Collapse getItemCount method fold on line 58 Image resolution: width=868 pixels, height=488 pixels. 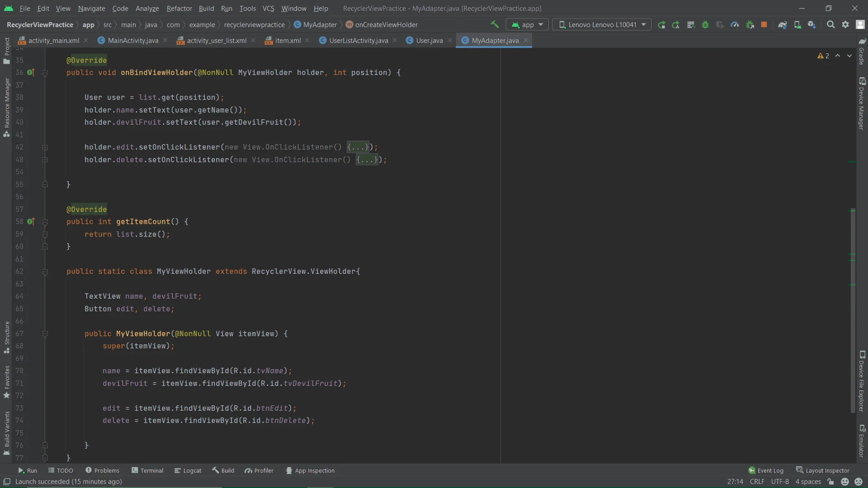point(45,222)
